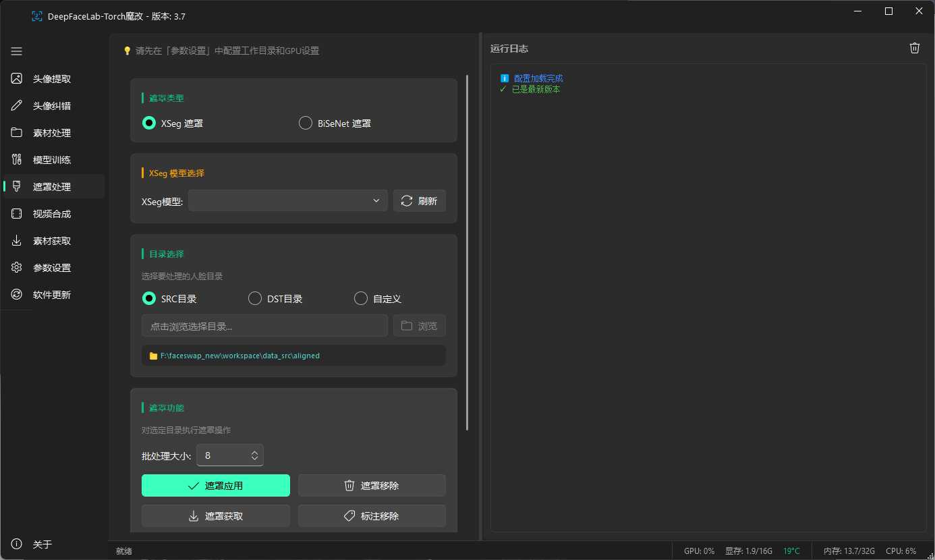Select the 自定义 directory option
935x560 pixels.
pos(361,299)
